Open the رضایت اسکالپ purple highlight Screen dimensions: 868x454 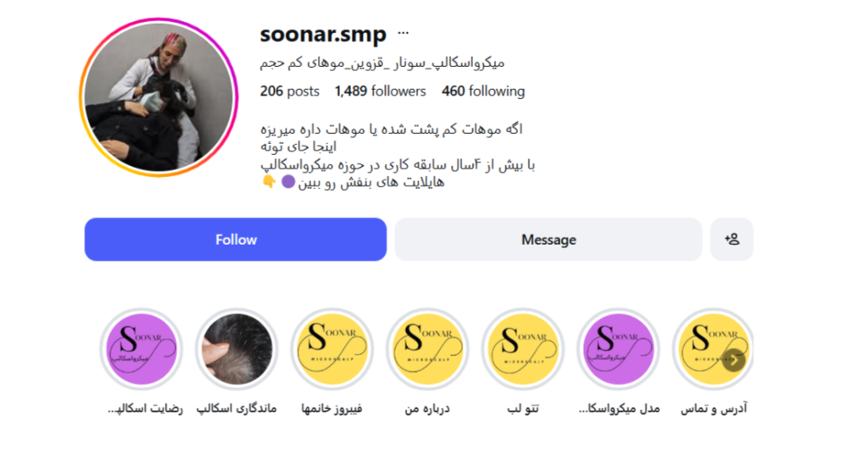(x=142, y=349)
